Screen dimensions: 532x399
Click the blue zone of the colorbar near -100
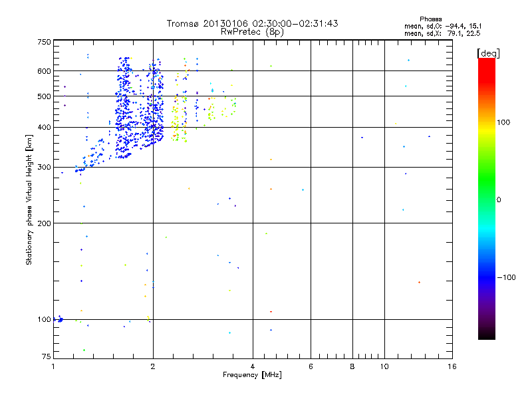487,277
